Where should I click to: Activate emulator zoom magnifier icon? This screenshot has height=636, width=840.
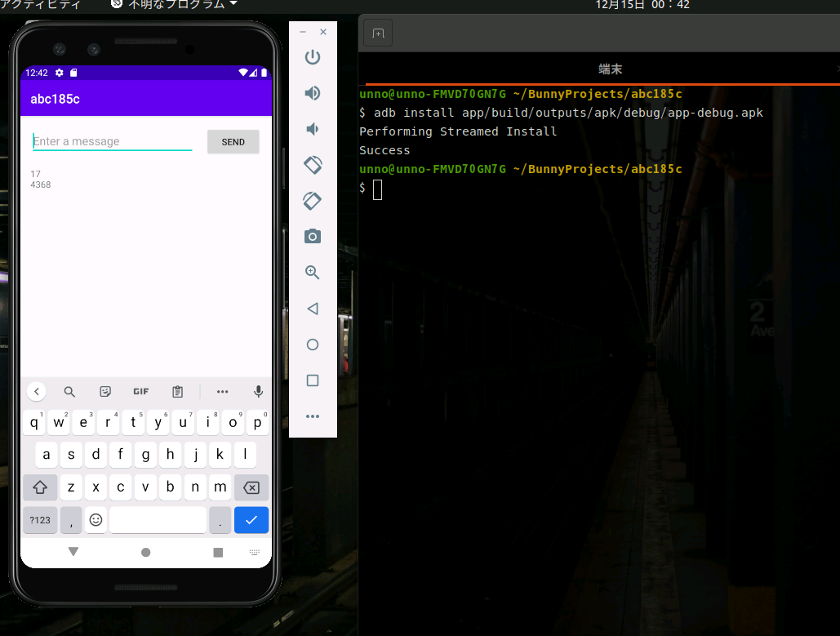[313, 272]
